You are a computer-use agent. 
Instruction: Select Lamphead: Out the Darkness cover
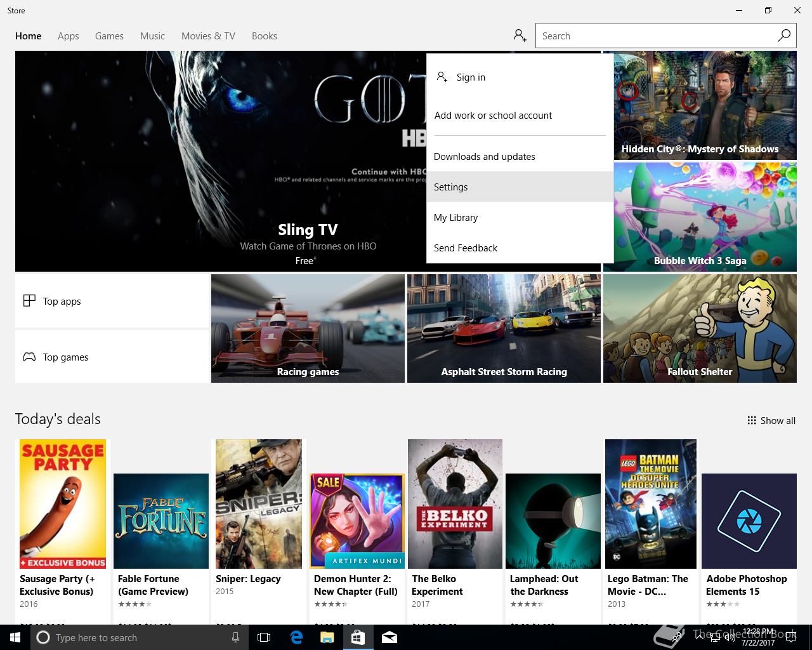[553, 521]
